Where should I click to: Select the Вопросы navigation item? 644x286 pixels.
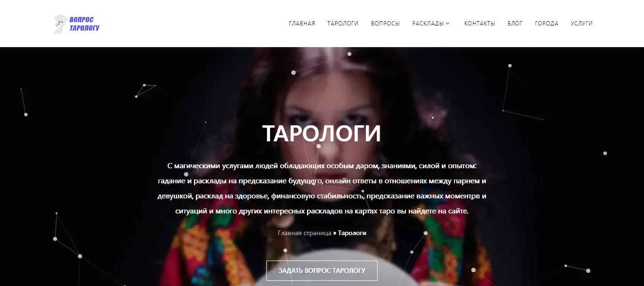pyautogui.click(x=385, y=24)
